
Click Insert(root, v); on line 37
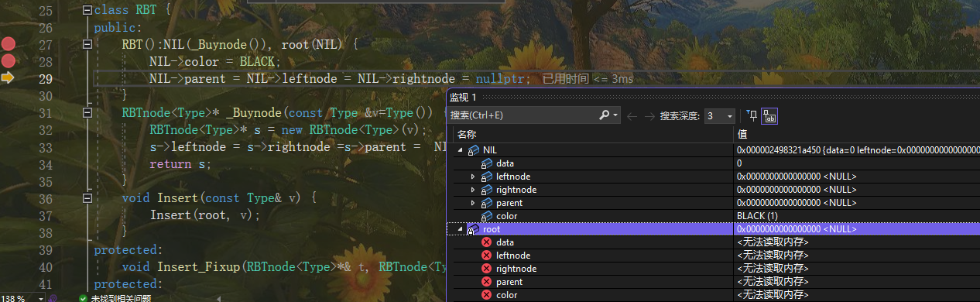[205, 214]
